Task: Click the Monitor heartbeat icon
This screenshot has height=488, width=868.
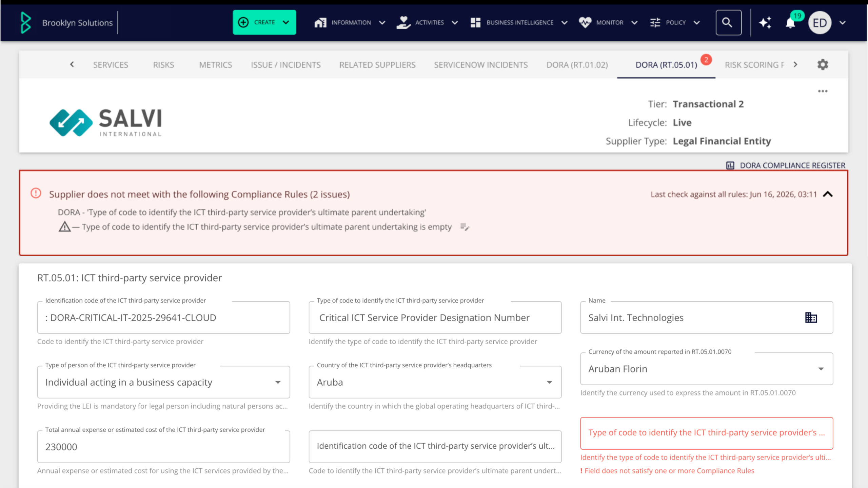Action: pyautogui.click(x=585, y=22)
